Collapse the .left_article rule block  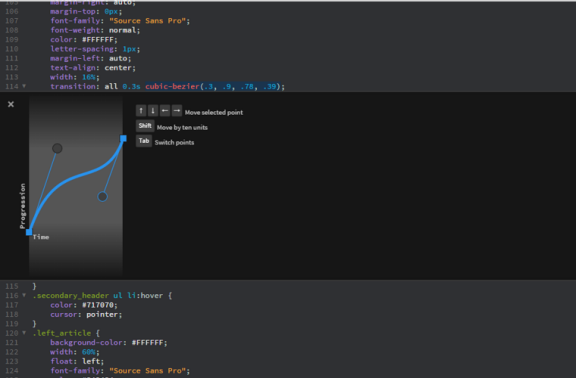(24, 333)
